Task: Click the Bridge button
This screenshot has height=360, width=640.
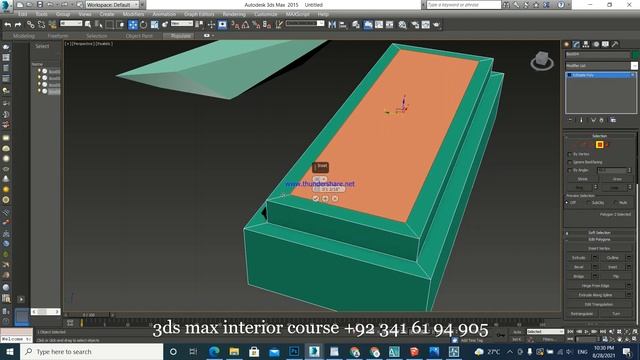Action: click(579, 276)
